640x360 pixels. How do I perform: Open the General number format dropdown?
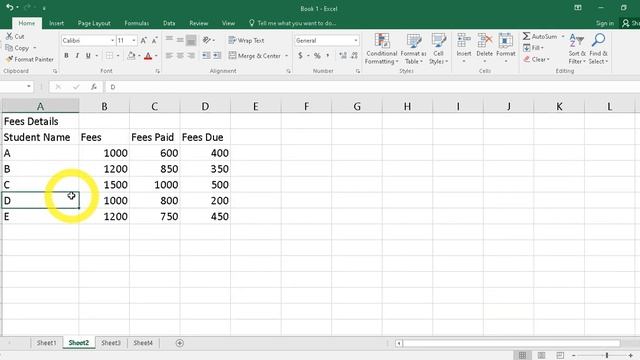point(356,40)
